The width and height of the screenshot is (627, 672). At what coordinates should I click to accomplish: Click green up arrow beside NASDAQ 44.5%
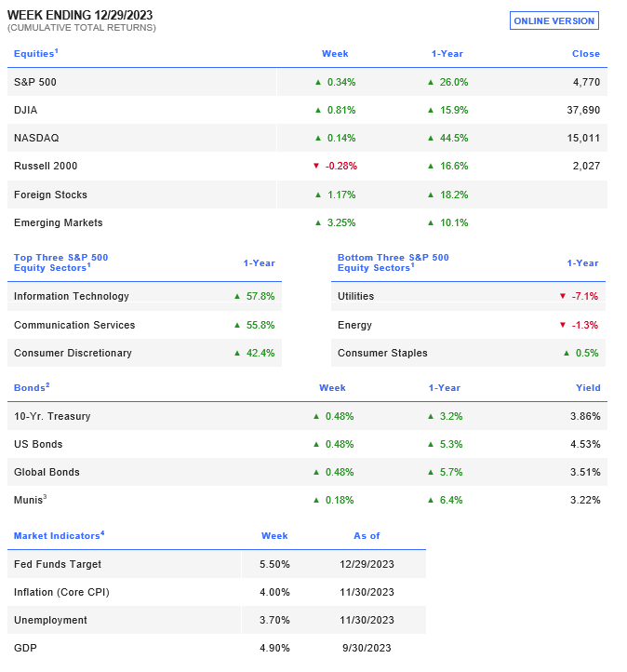pyautogui.click(x=431, y=138)
